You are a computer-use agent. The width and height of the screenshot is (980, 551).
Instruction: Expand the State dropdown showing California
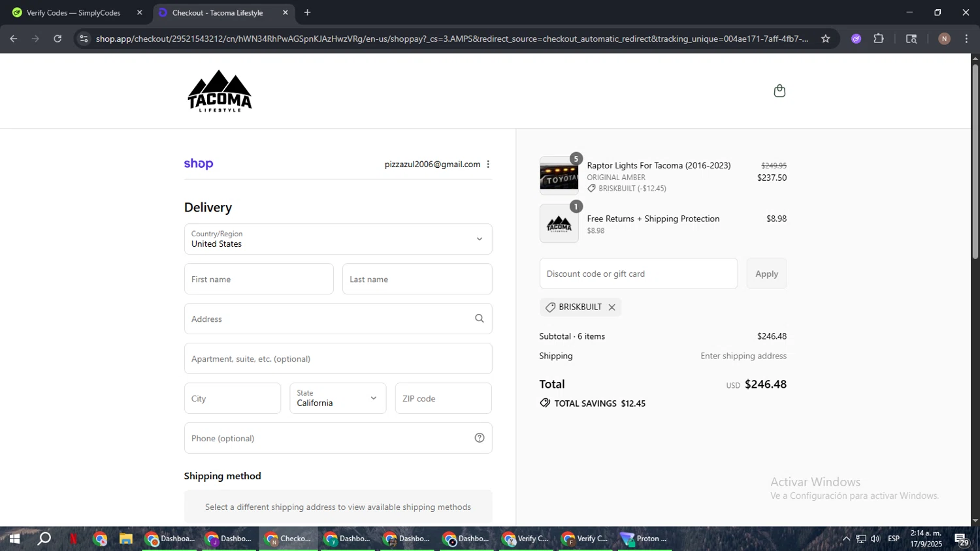coord(338,398)
